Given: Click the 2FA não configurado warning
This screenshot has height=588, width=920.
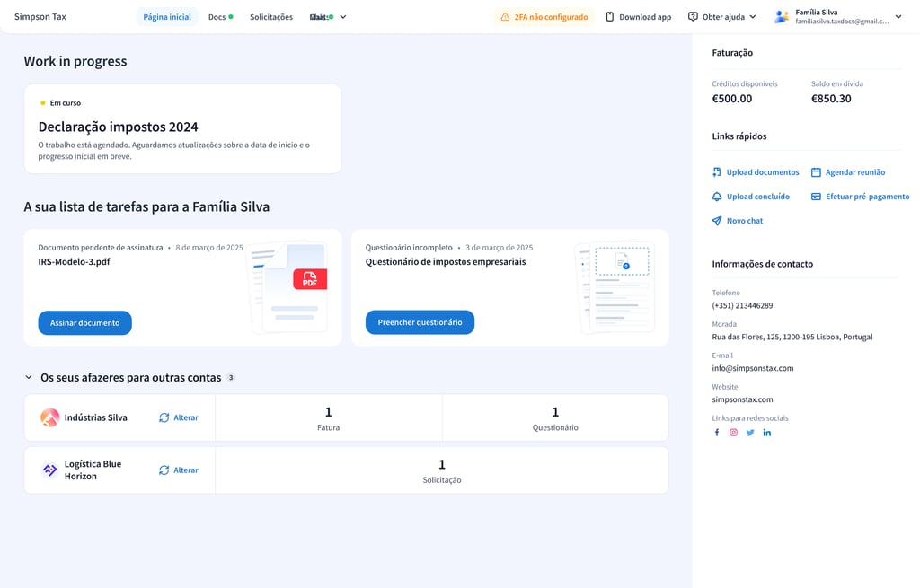Looking at the screenshot, I should click(544, 17).
